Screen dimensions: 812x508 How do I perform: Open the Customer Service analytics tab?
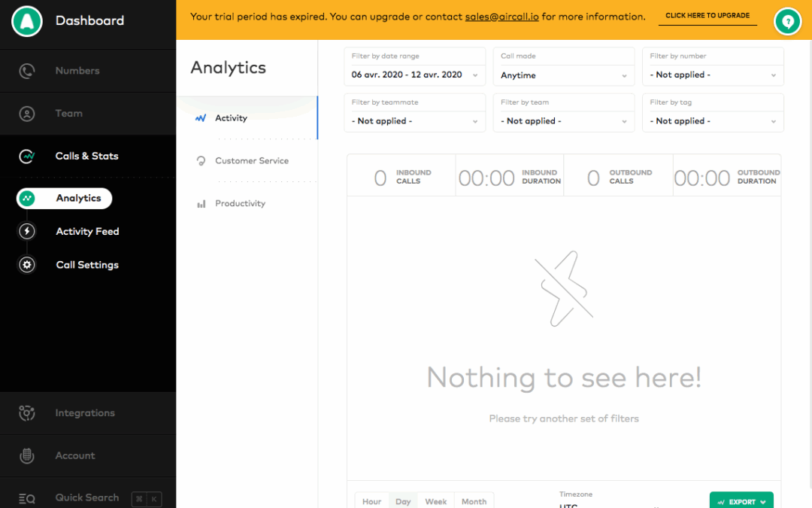click(251, 161)
